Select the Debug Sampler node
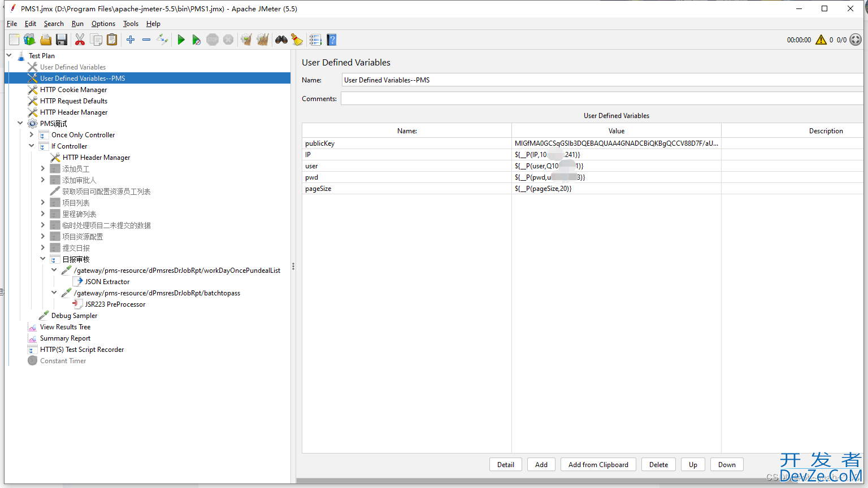 74,316
